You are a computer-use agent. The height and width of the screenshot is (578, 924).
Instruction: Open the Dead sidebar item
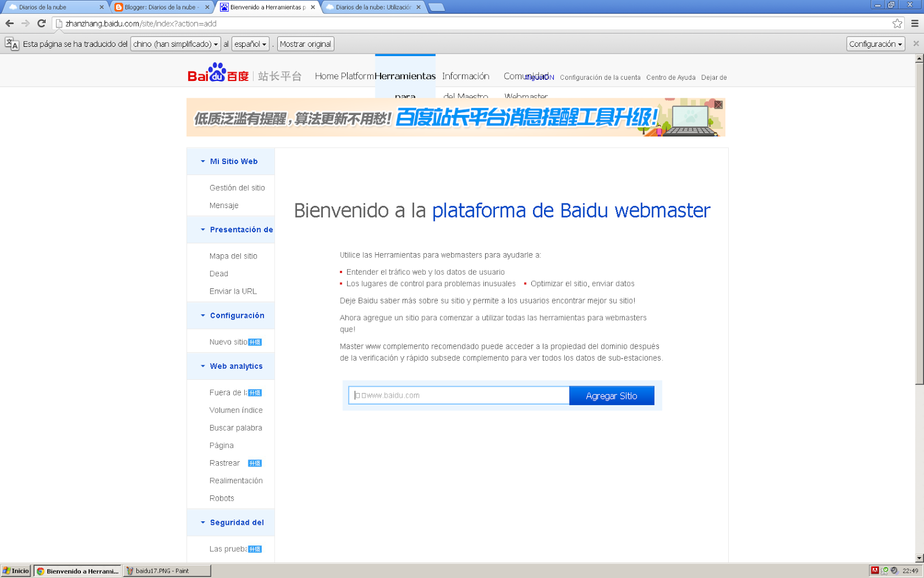pyautogui.click(x=219, y=274)
